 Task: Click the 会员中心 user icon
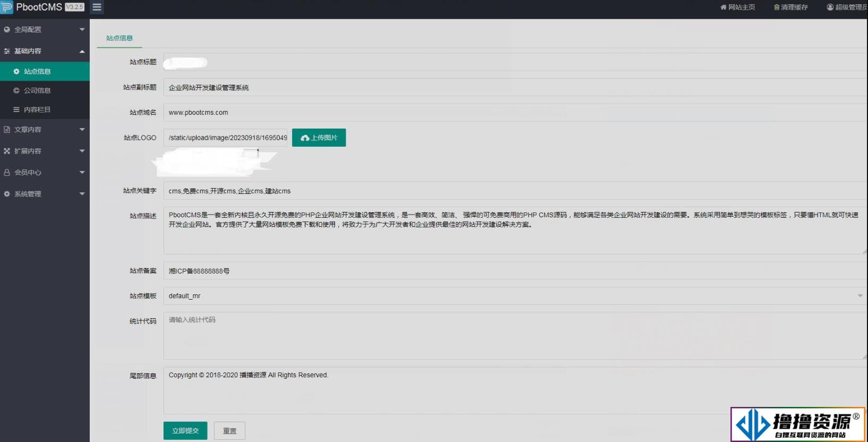7,173
